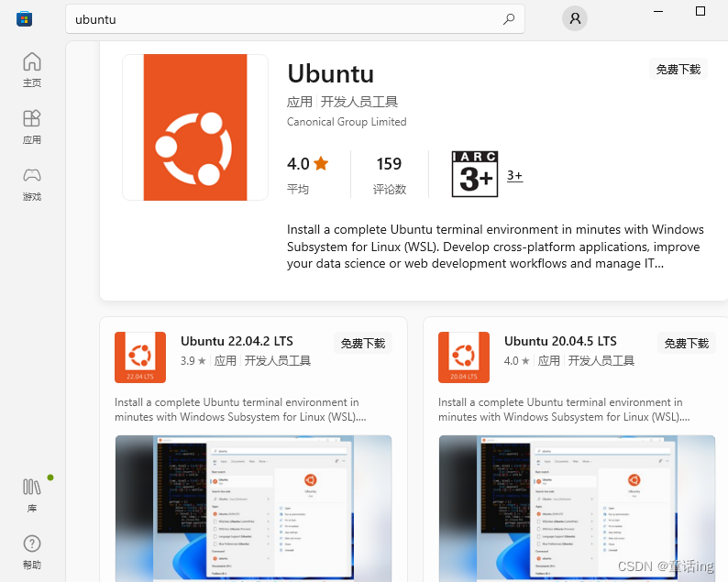Click the main Ubuntu description text
The width and height of the screenshot is (728, 582).
pyautogui.click(x=495, y=247)
